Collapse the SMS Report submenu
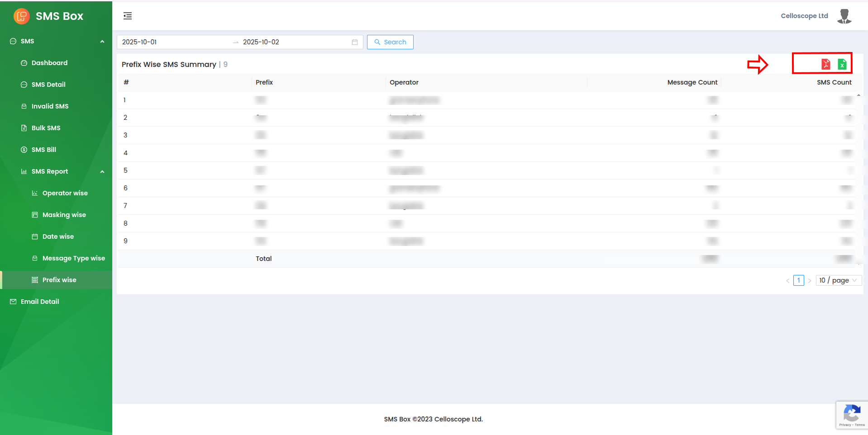 point(102,172)
